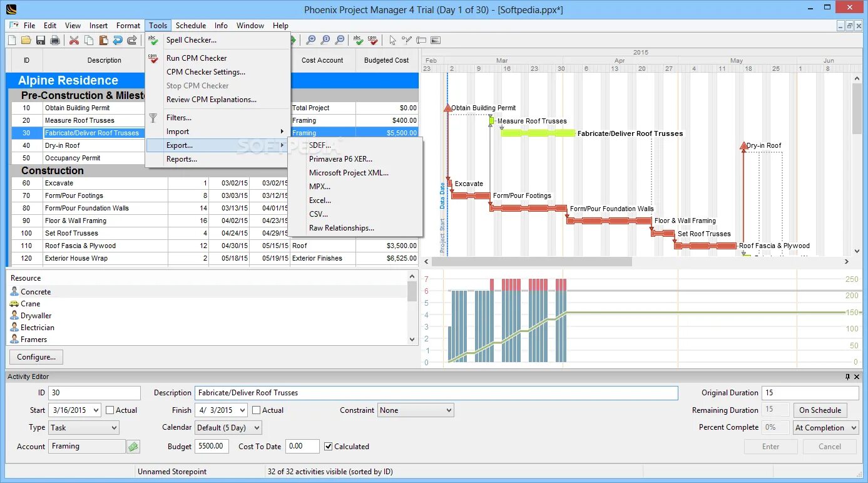Export as CSV
This screenshot has width=868, height=483.
click(355, 214)
